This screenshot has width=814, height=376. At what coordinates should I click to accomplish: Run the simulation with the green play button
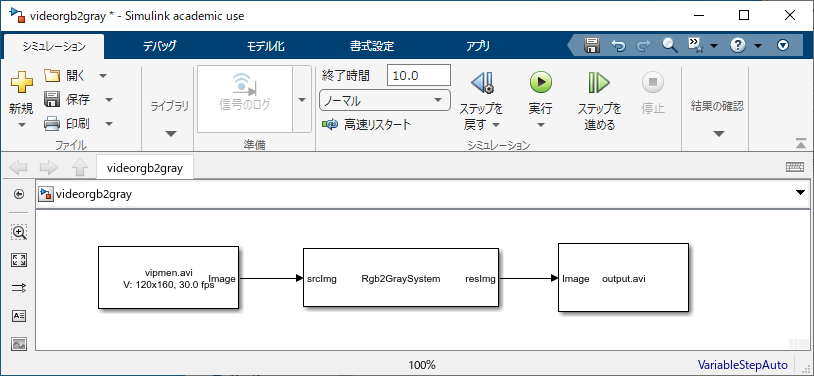(x=540, y=82)
